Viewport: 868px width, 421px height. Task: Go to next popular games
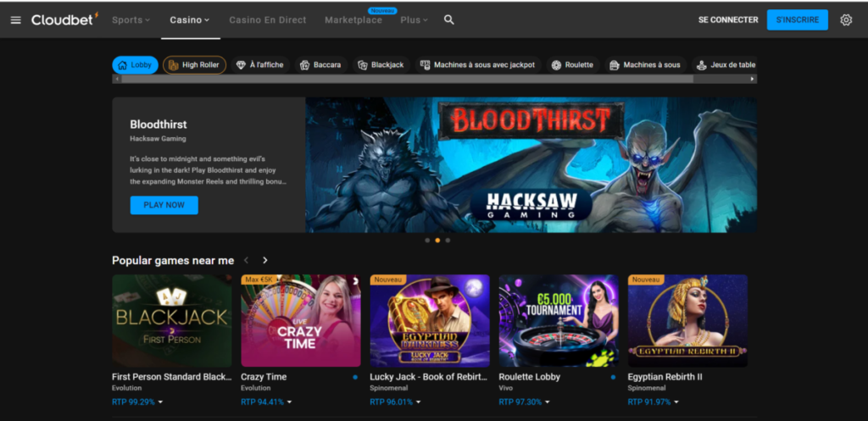tap(264, 260)
